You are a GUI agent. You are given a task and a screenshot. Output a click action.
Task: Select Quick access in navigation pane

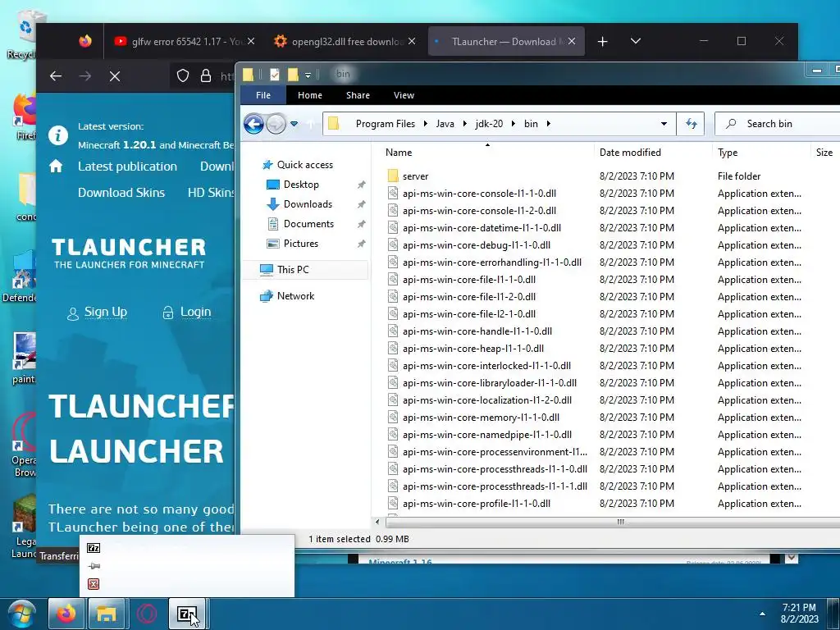click(x=305, y=165)
